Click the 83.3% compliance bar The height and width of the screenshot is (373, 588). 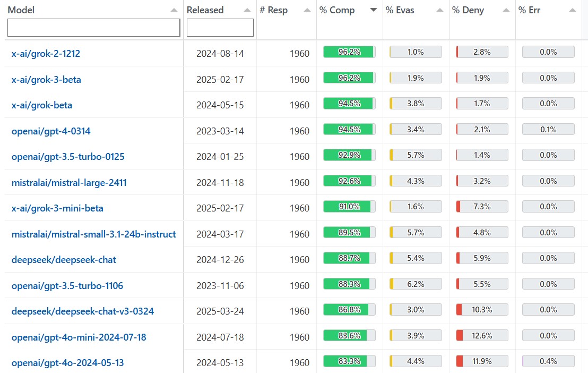[349, 361]
